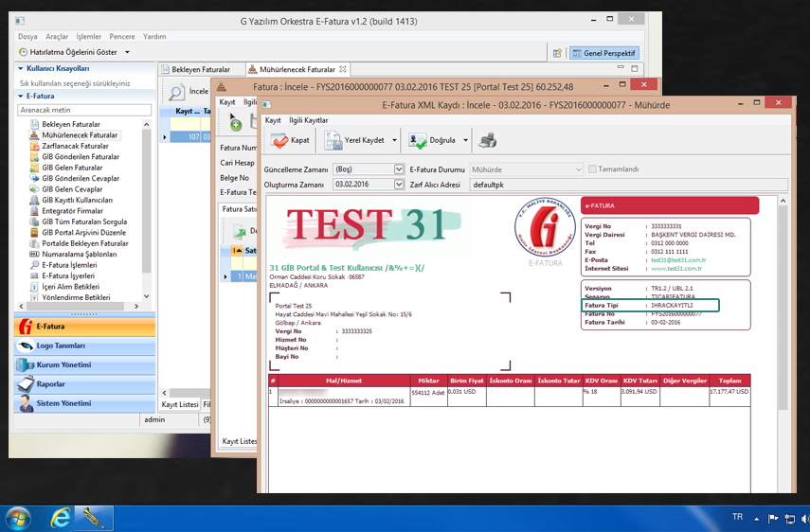Open İşlemler menu

[89, 36]
